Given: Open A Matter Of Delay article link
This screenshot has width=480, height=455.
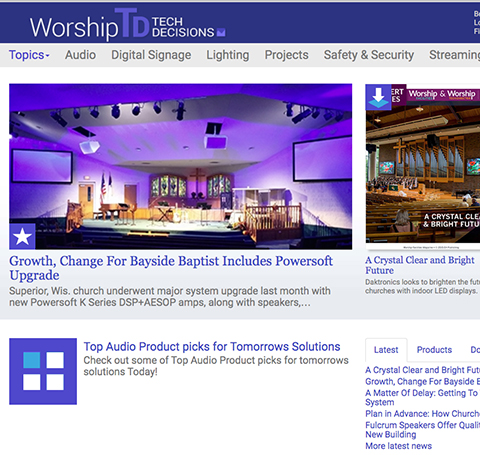Looking at the screenshot, I should tap(423, 397).
